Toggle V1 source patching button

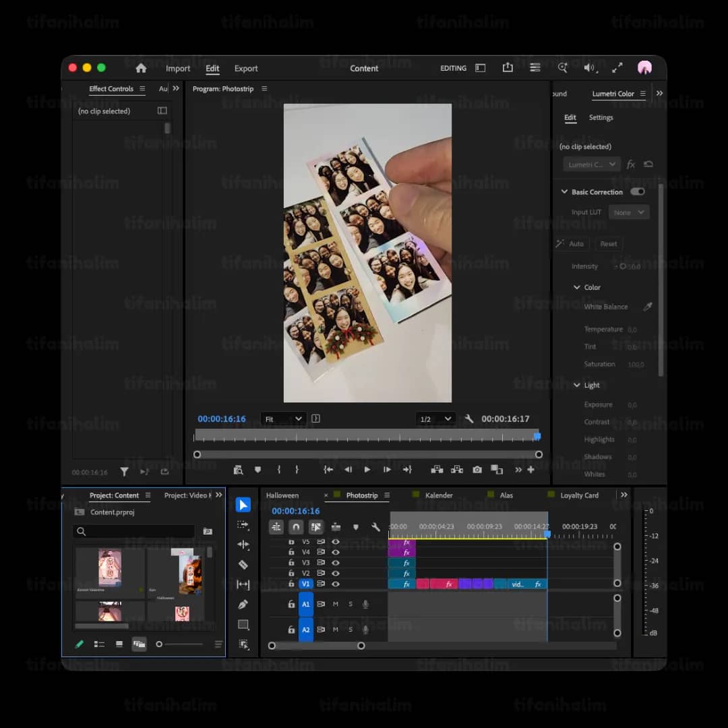(x=305, y=584)
